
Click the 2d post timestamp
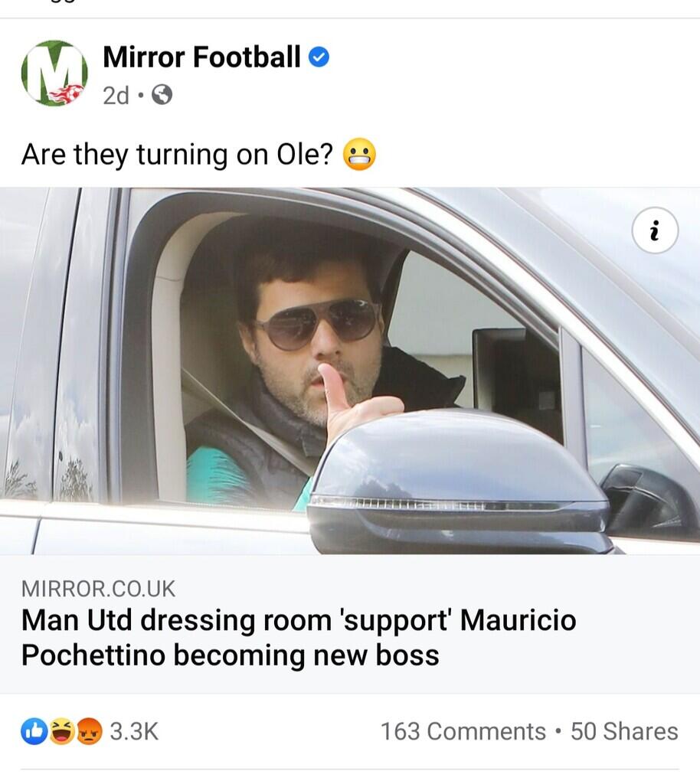pos(116,95)
